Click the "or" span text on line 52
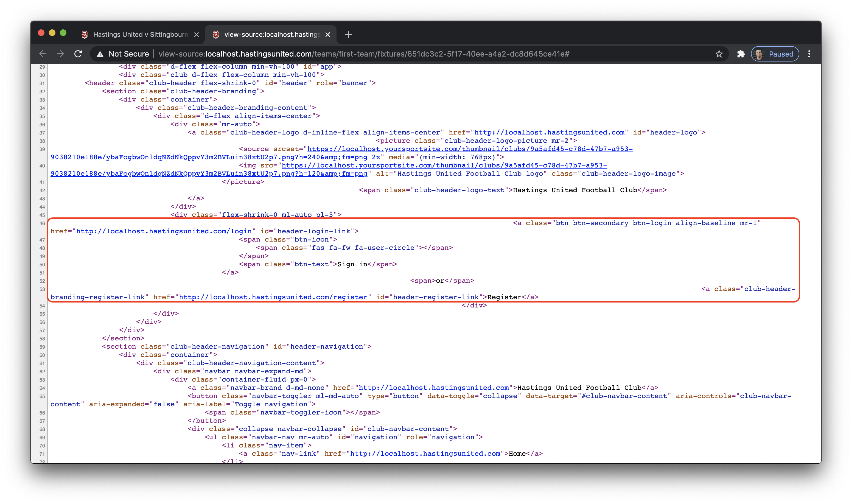 click(x=440, y=281)
